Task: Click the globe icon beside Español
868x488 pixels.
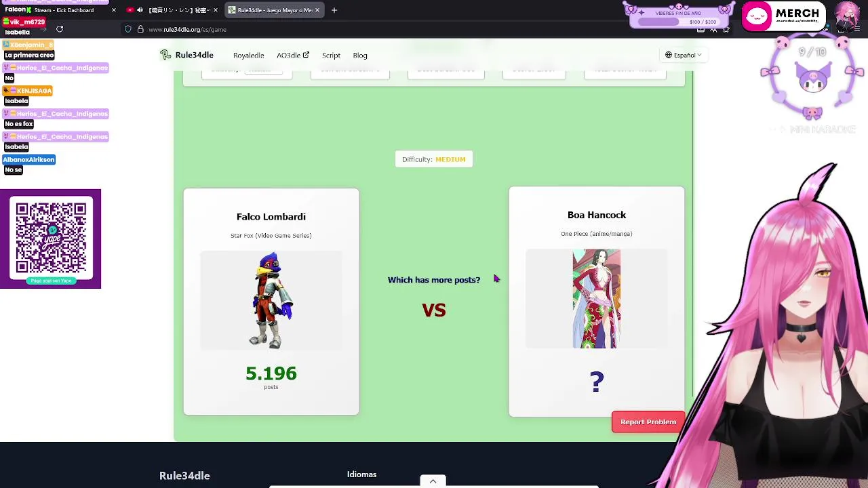Action: coord(668,55)
